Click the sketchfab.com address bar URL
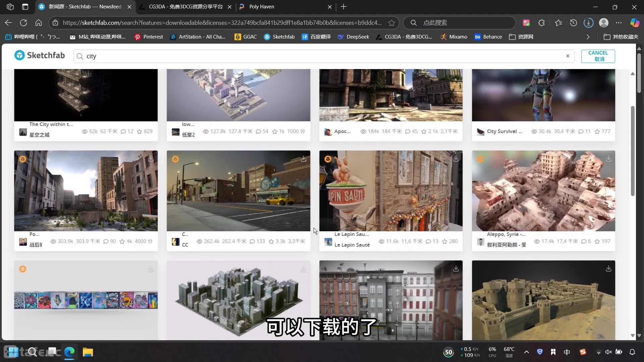This screenshot has height=362, width=644. pyautogui.click(x=222, y=23)
